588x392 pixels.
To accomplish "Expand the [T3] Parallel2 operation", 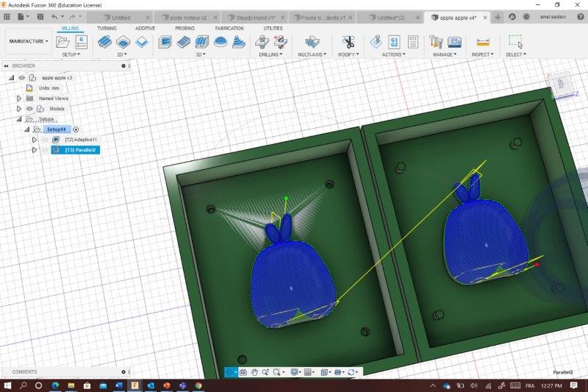I will (34, 150).
